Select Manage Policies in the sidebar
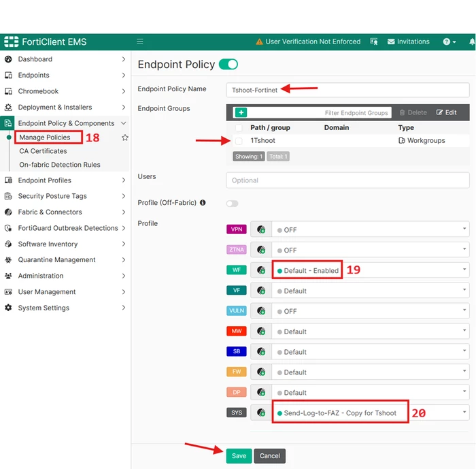The width and height of the screenshot is (476, 469). click(45, 138)
